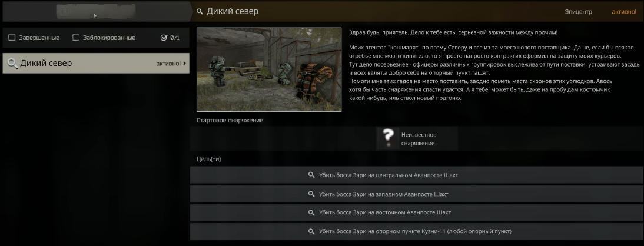Click the question mark unknown equipment icon
This screenshot has height=246, width=644.
click(x=388, y=138)
